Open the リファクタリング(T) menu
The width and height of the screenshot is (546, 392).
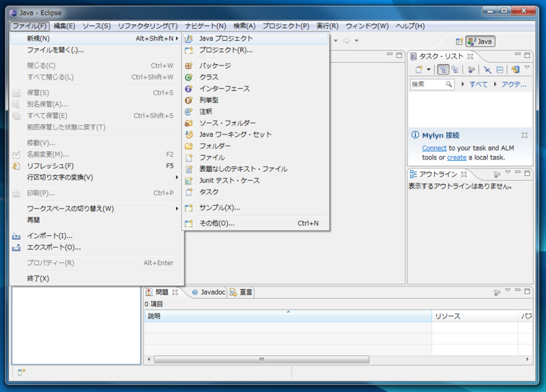[147, 26]
